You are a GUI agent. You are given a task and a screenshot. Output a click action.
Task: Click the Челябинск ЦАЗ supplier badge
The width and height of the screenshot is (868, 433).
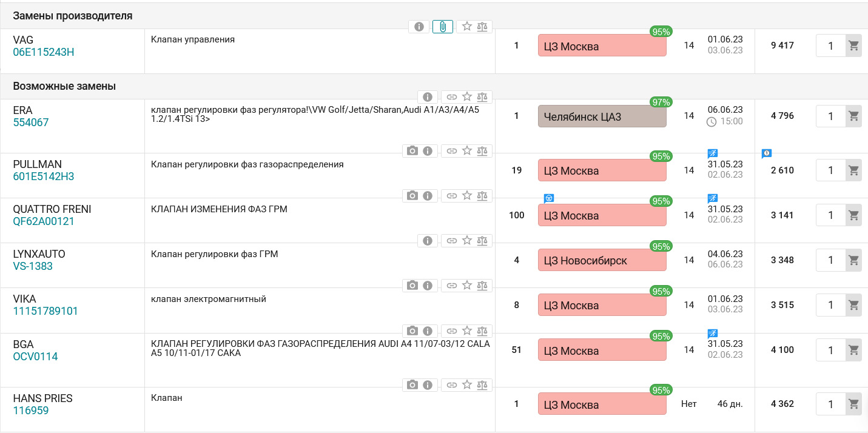pos(602,116)
